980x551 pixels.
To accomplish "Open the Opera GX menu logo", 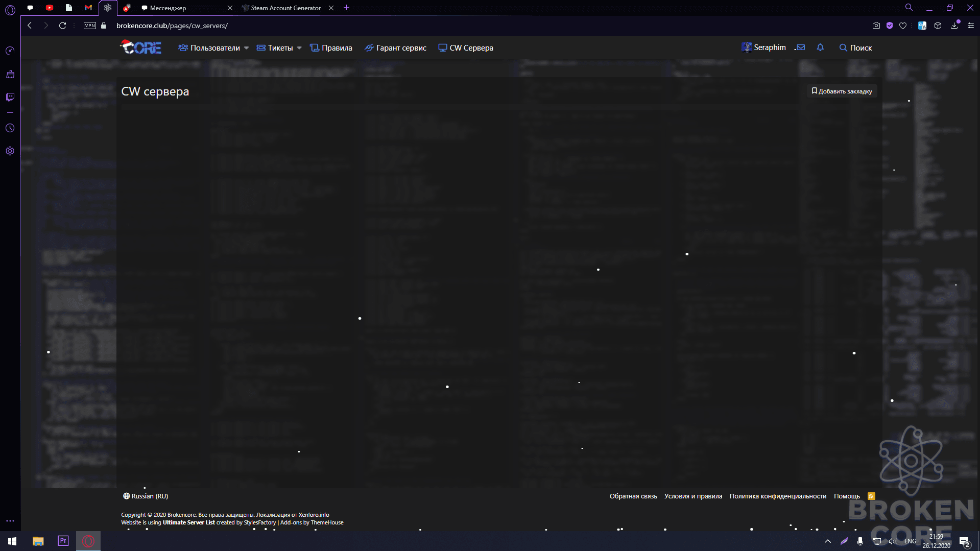I will 10,10.
